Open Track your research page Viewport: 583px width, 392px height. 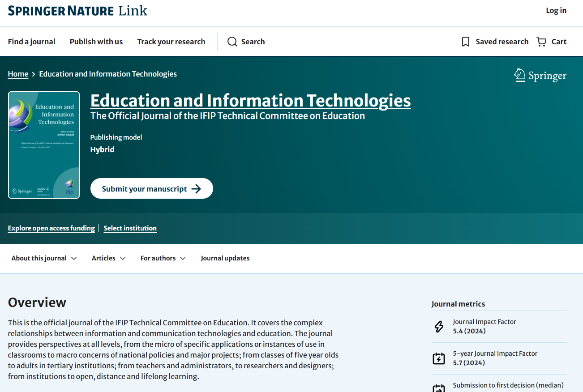(x=171, y=42)
